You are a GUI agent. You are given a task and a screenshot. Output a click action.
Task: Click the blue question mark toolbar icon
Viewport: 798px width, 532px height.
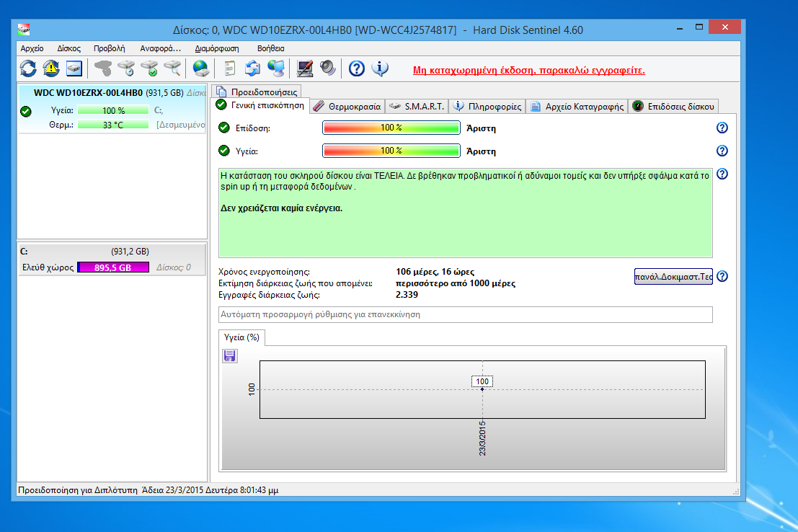pos(356,68)
